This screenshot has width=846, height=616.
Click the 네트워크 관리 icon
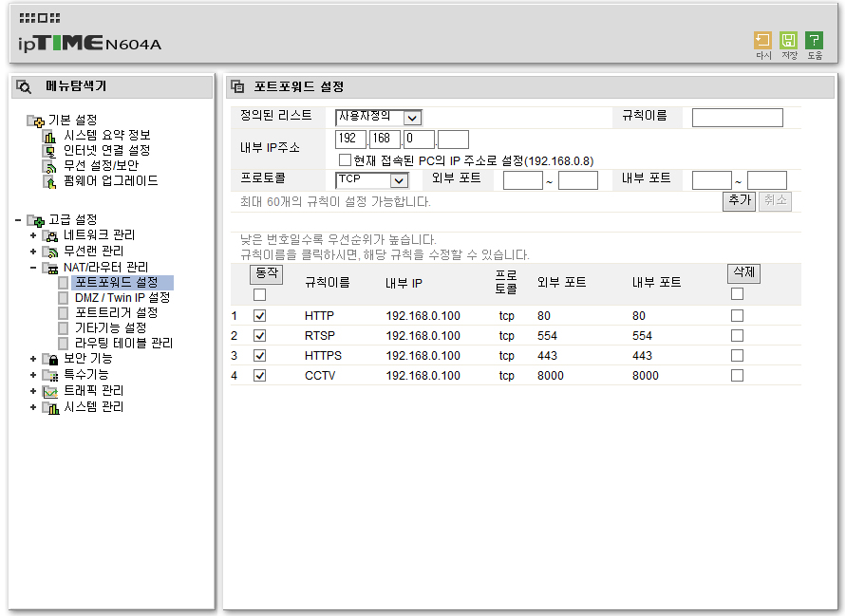click(x=50, y=235)
